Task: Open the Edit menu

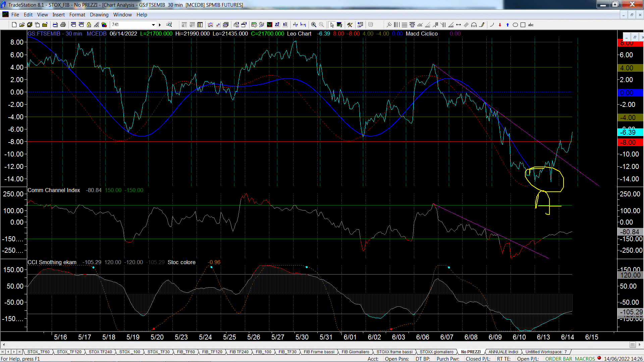Action: tap(28, 15)
